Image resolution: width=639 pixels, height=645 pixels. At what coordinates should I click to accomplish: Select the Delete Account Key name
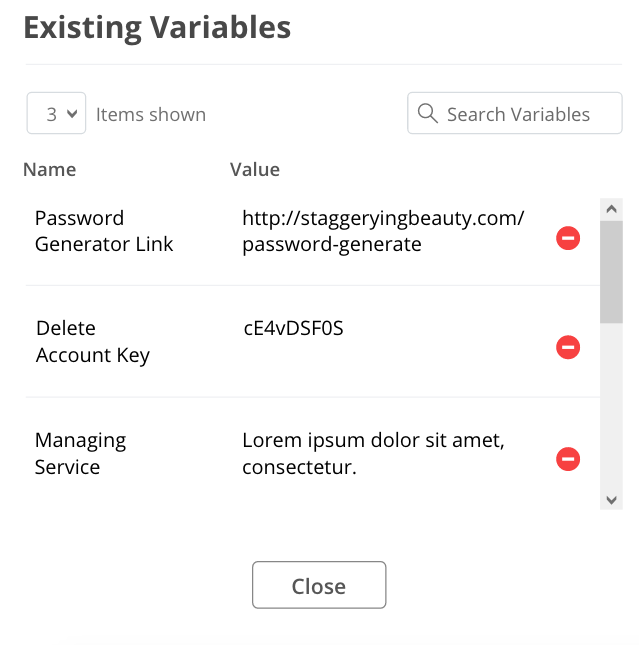[x=93, y=342]
